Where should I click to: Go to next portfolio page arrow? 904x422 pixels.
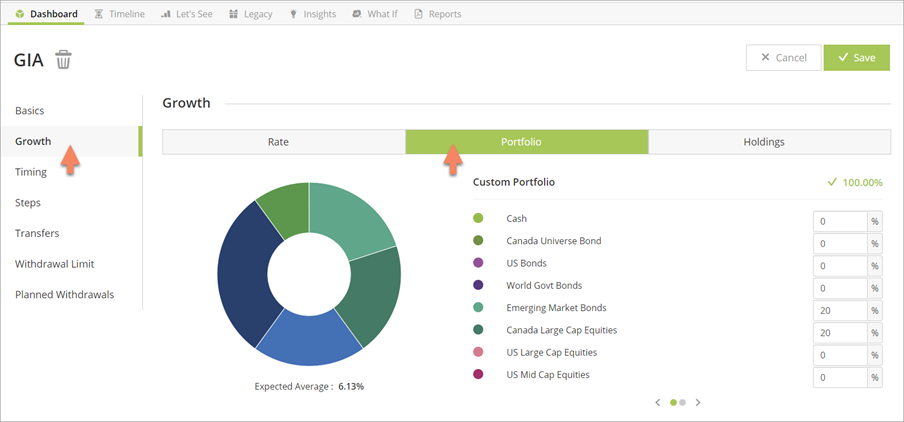click(x=698, y=402)
